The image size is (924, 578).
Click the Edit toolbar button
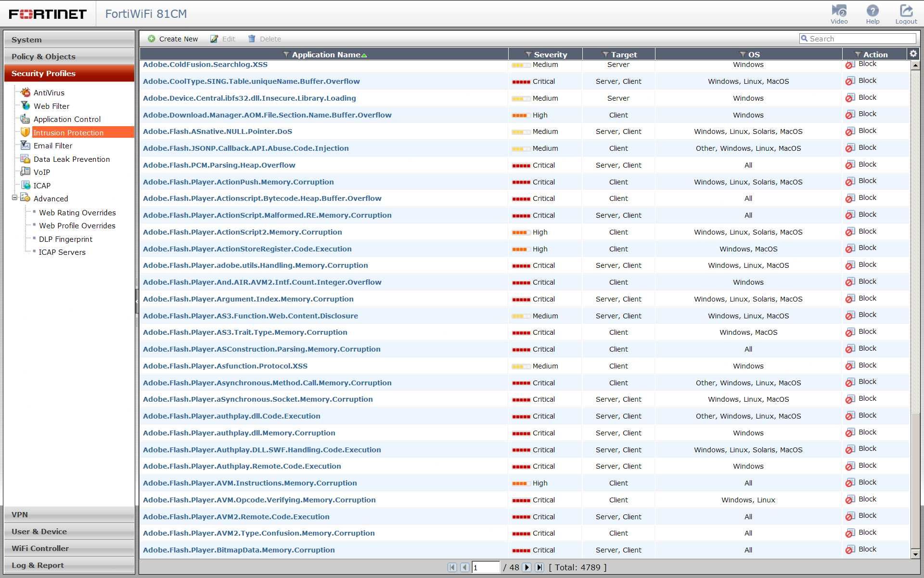click(x=223, y=39)
